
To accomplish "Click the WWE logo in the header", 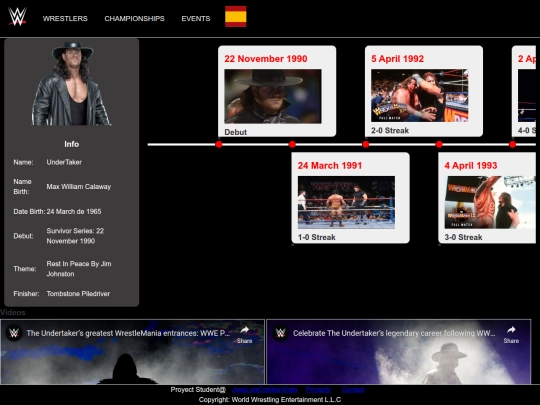I will (17, 17).
